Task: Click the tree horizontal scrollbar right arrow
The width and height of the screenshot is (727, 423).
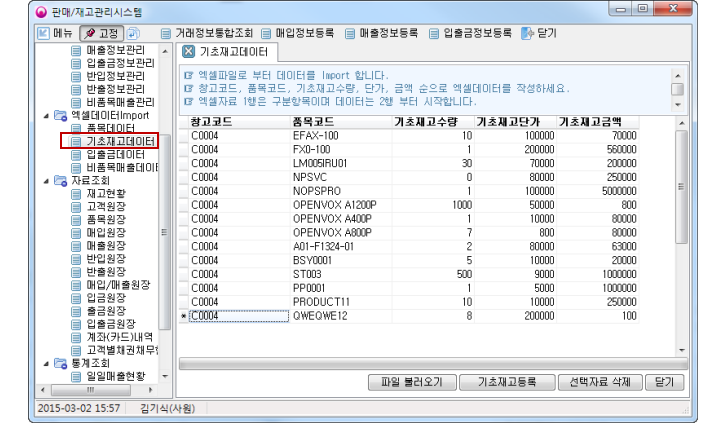Action: coord(150,390)
